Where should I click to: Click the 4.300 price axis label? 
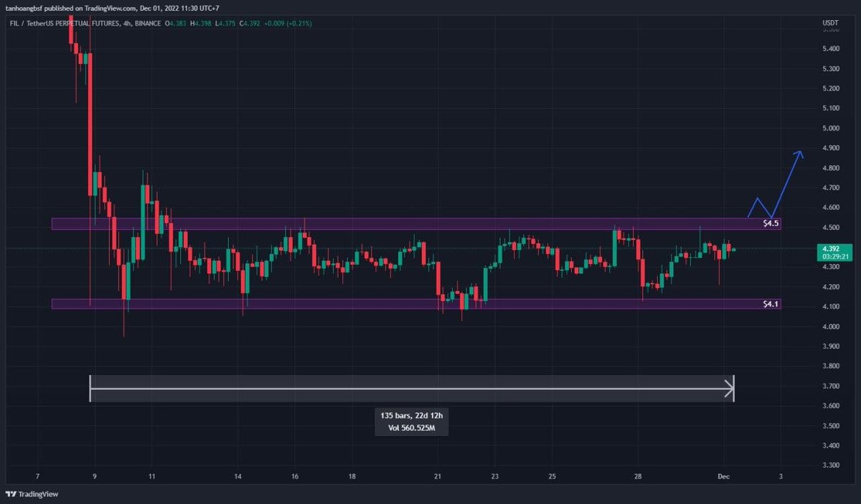831,267
